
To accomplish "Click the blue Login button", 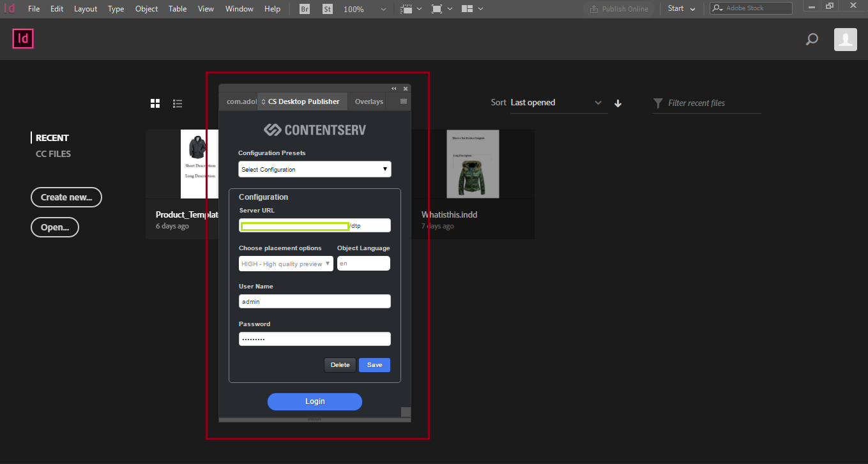I will click(x=315, y=401).
